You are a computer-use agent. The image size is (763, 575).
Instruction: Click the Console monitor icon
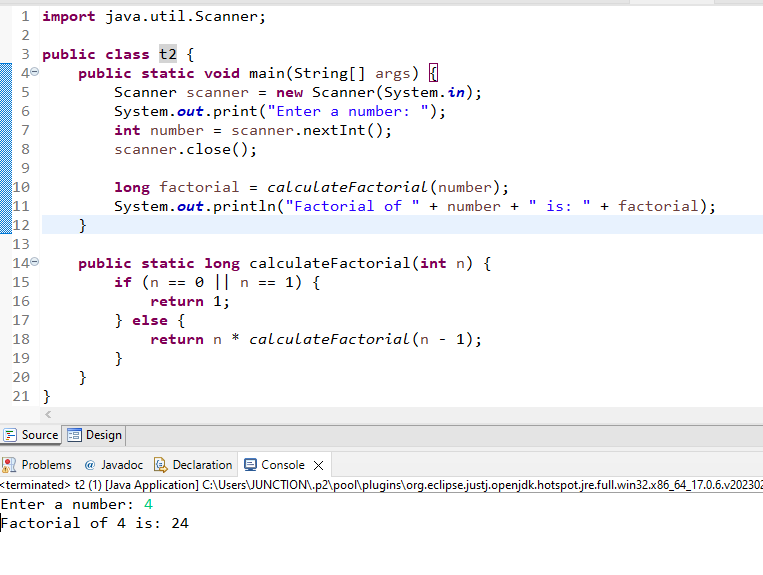(250, 465)
